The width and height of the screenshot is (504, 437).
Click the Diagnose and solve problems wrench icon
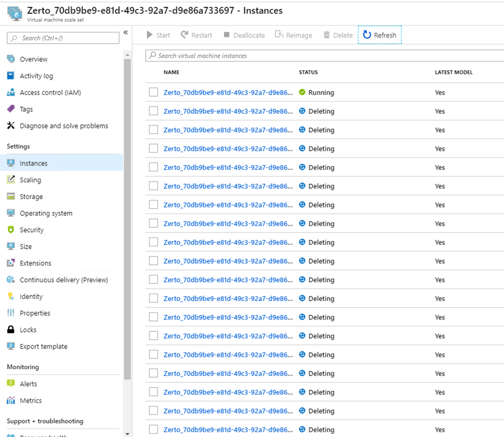10,126
